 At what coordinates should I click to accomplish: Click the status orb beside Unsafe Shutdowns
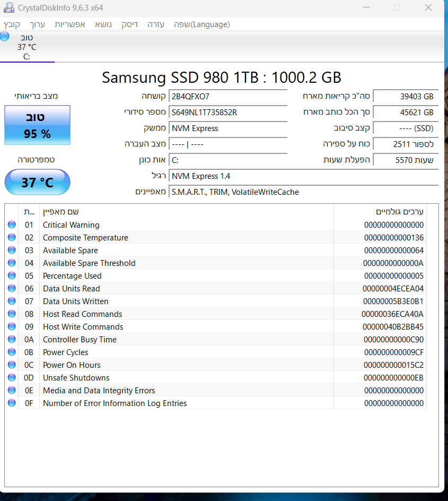click(12, 377)
